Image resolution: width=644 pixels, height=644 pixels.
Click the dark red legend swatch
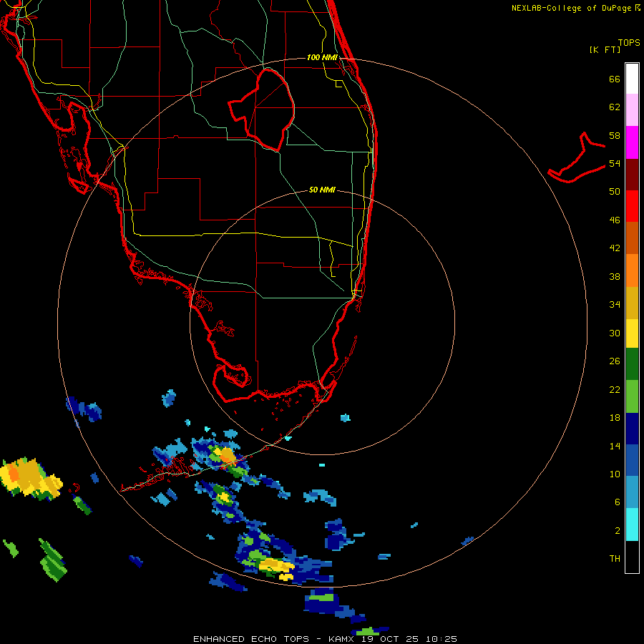pyautogui.click(x=632, y=174)
